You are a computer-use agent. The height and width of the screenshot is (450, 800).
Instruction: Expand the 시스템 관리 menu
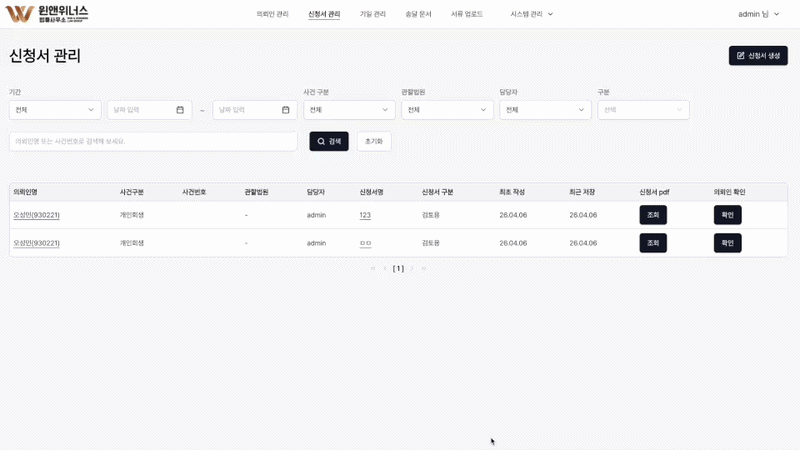click(531, 14)
